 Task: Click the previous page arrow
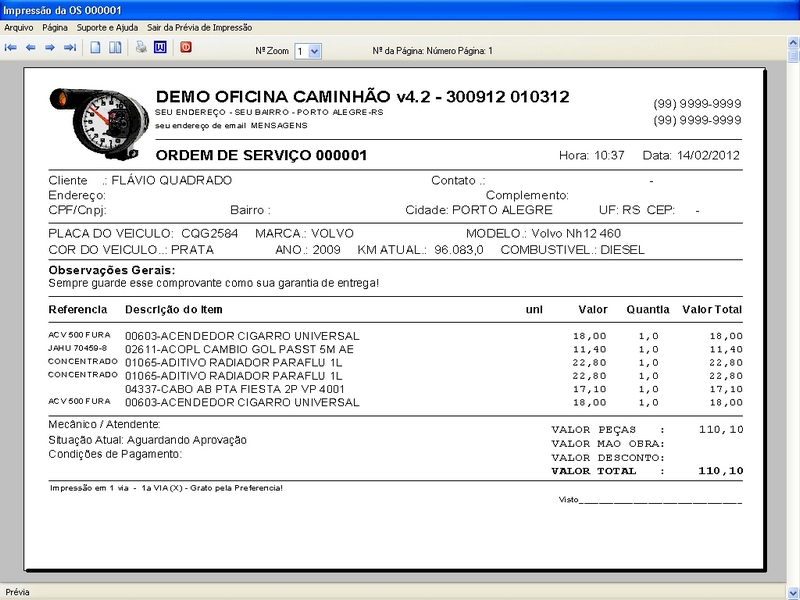(x=30, y=47)
